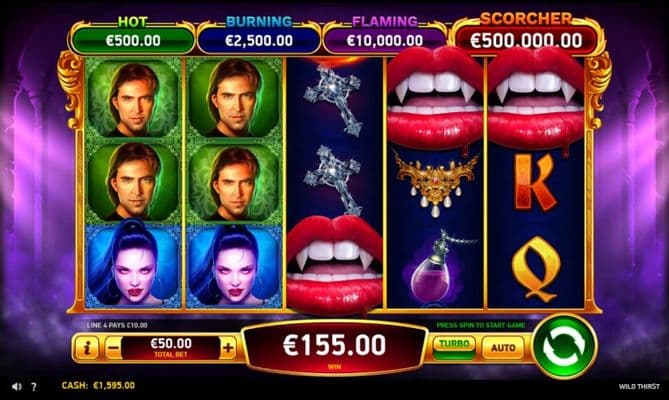The image size is (669, 400).
Task: Open help via the question mark
Action: (34, 386)
